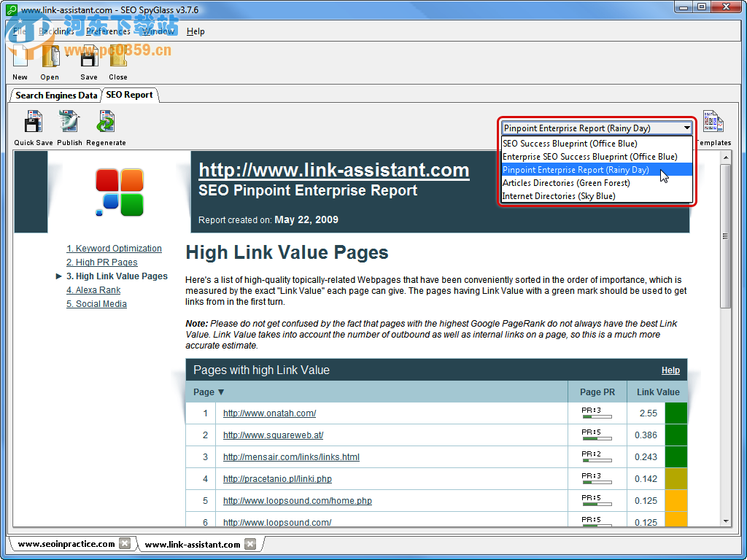This screenshot has height=560, width=747.
Task: Click the Quick Save report icon
Action: pos(34,122)
